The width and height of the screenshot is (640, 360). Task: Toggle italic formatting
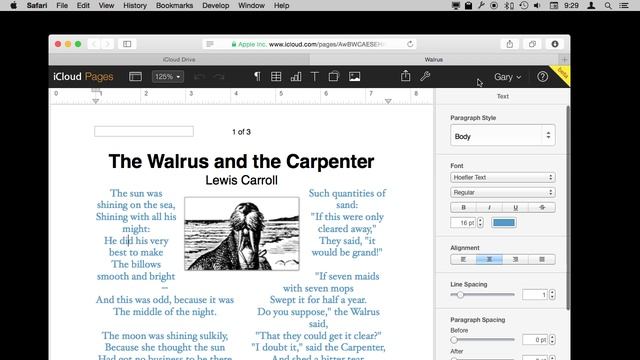(489, 207)
